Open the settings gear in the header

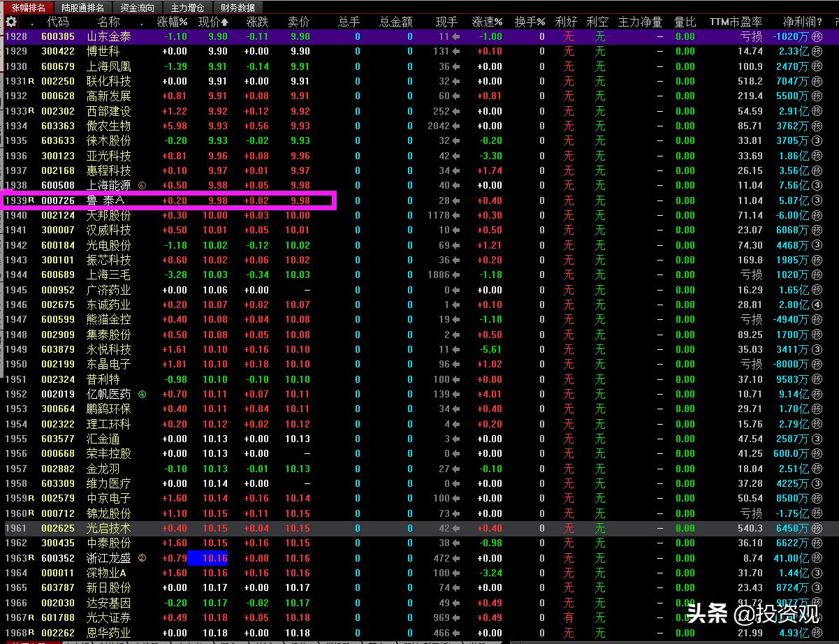tap(11, 22)
